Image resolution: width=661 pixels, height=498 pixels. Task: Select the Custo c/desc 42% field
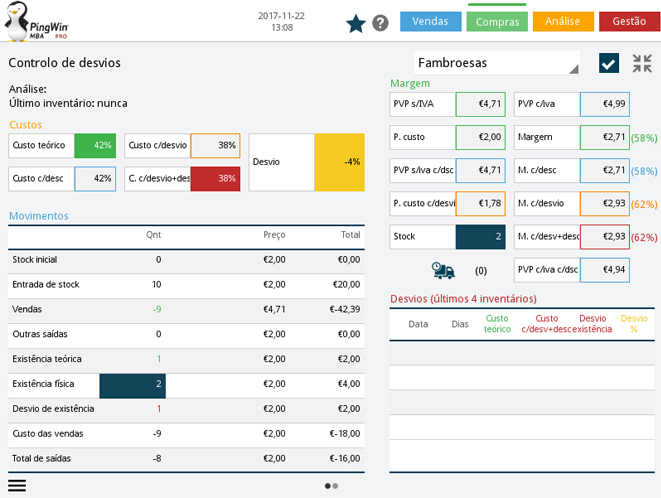(95, 179)
